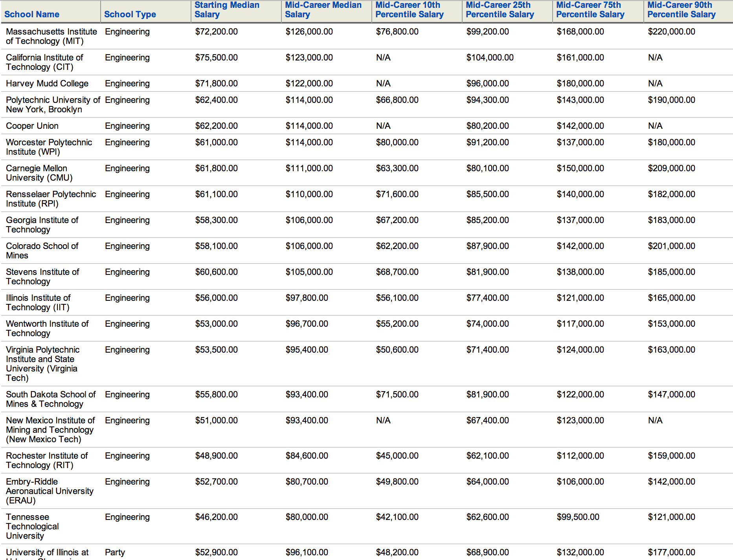733x560 pixels.
Task: Click Virginia Tech 10th percentile $50,600.00
Action: coord(397,350)
